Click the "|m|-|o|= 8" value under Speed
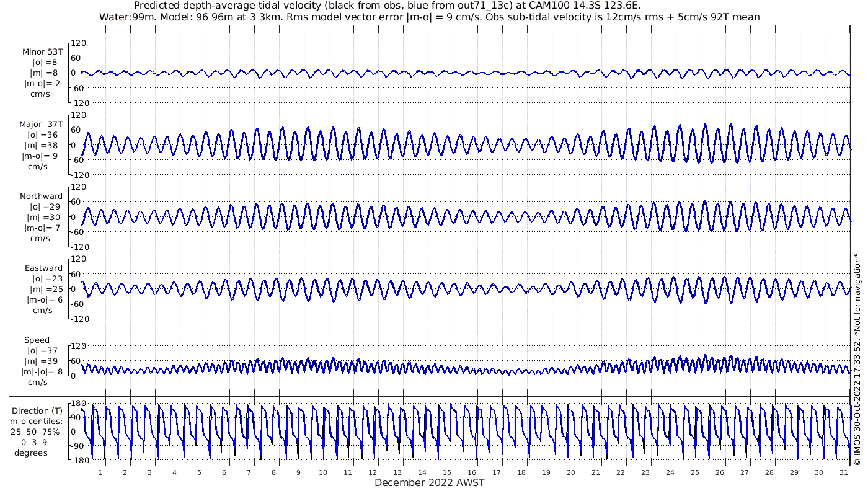The height and width of the screenshot is (496, 868). tap(42, 372)
